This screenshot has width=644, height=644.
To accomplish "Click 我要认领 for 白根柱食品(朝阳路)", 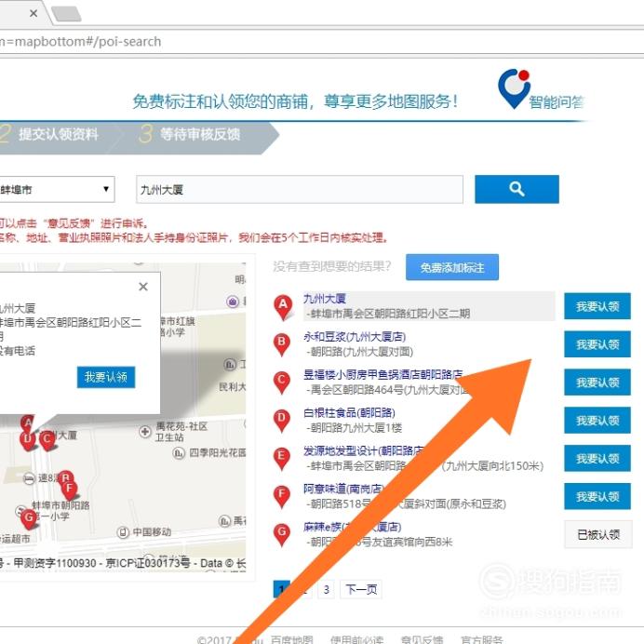I will (x=597, y=420).
